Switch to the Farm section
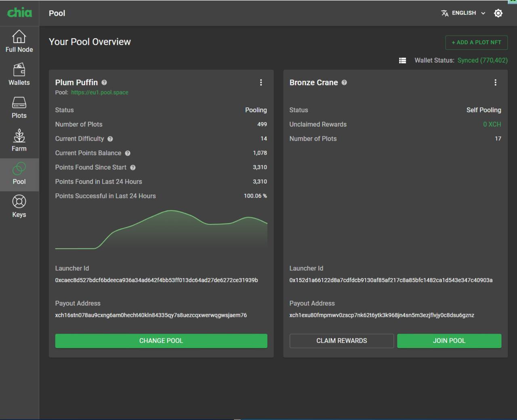 click(x=19, y=141)
